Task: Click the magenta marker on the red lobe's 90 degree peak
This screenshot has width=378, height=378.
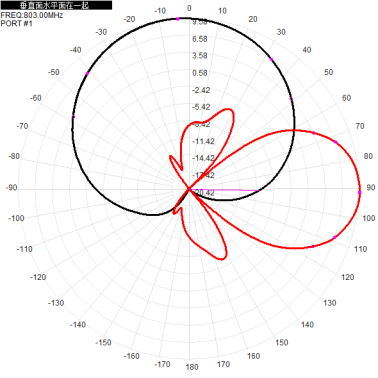Action: click(360, 193)
